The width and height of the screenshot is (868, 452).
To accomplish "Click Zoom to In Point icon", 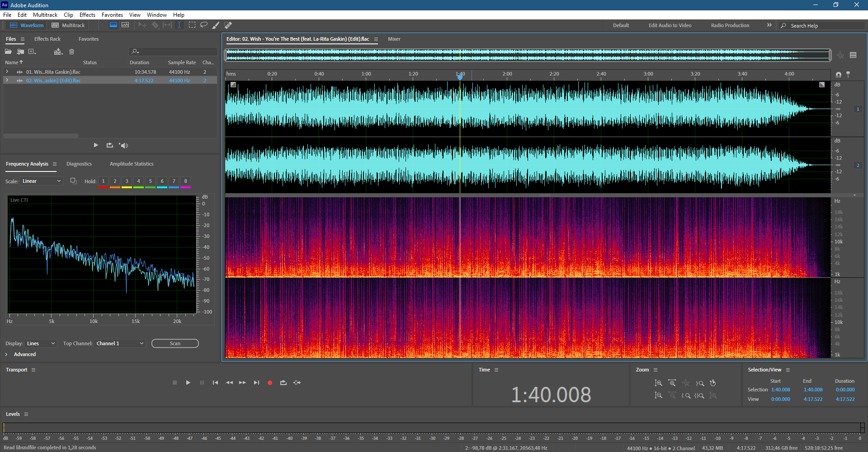I will click(686, 395).
